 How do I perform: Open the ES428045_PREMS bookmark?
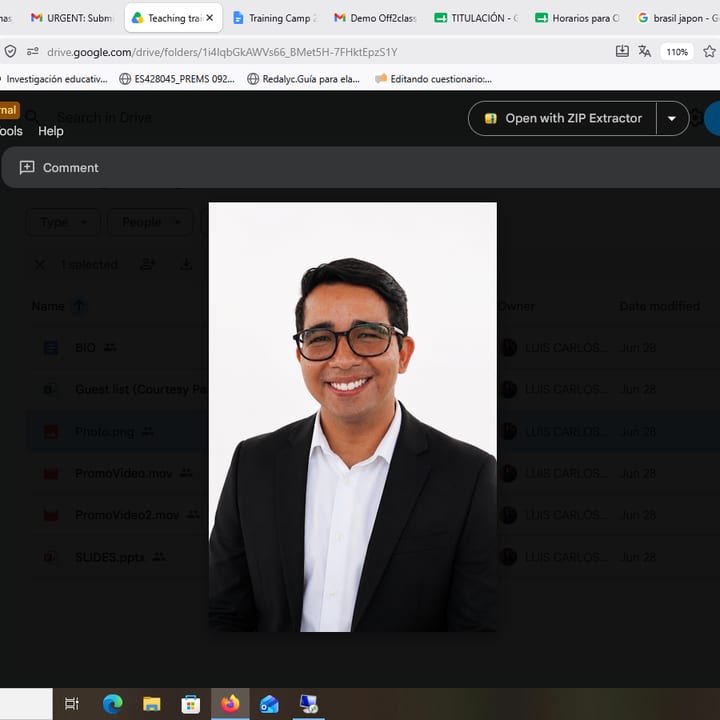pos(177,79)
